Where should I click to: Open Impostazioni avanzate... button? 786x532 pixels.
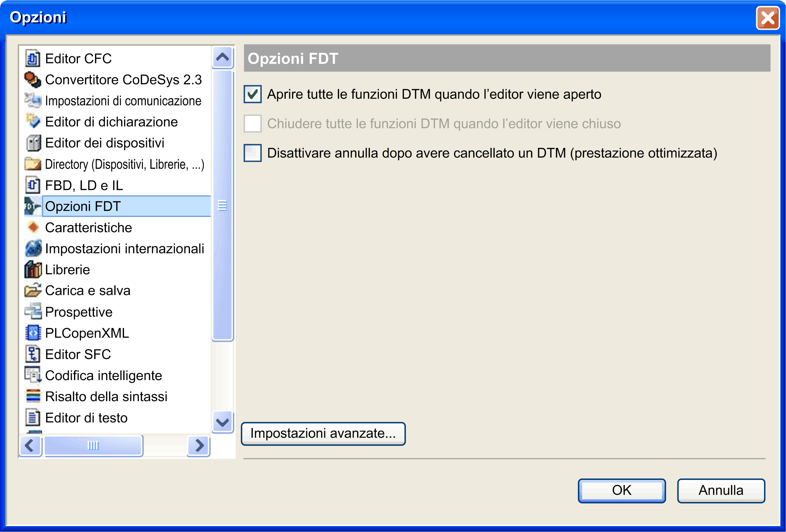tap(323, 434)
